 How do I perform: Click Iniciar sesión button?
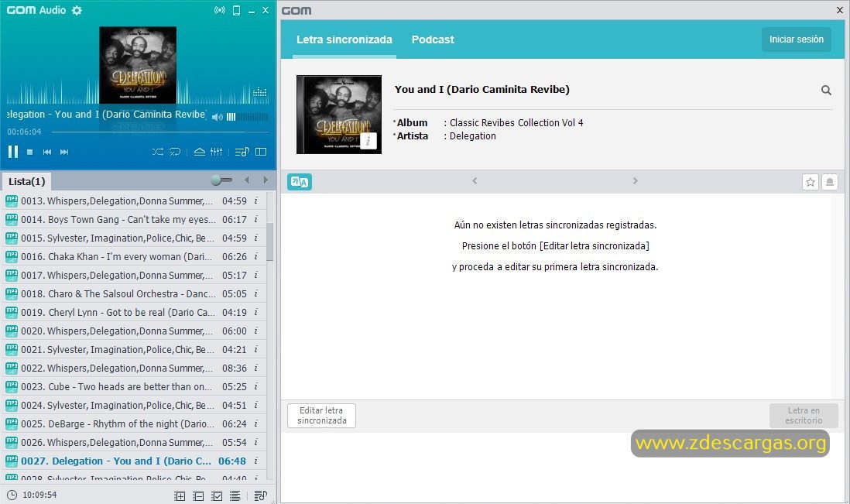coord(797,39)
